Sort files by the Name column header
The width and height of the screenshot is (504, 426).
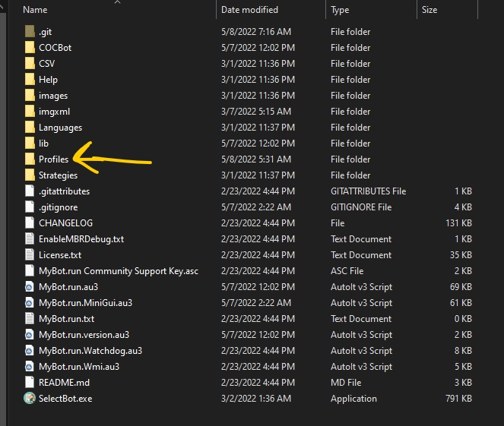point(35,10)
